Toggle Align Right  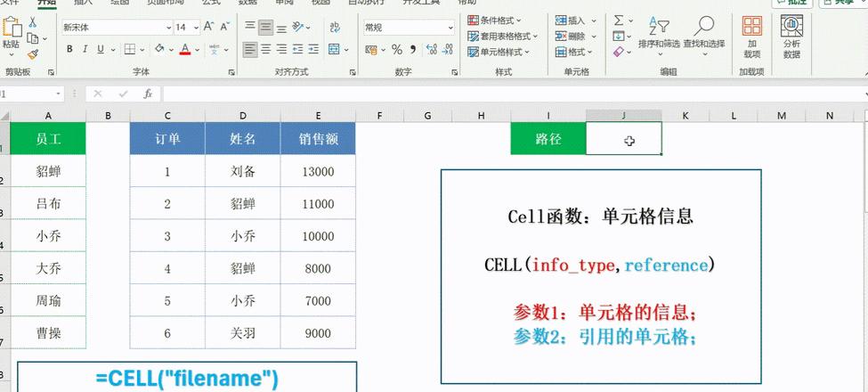(282, 49)
